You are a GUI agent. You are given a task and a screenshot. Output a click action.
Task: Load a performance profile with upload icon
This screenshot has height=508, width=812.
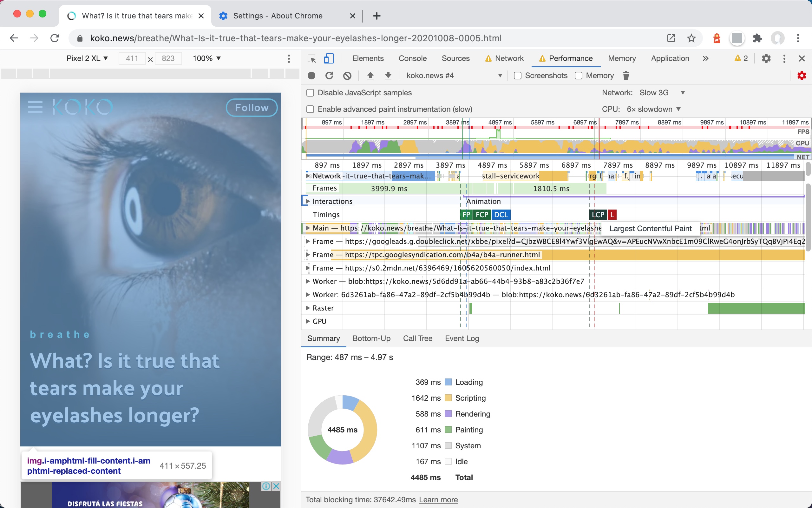370,76
